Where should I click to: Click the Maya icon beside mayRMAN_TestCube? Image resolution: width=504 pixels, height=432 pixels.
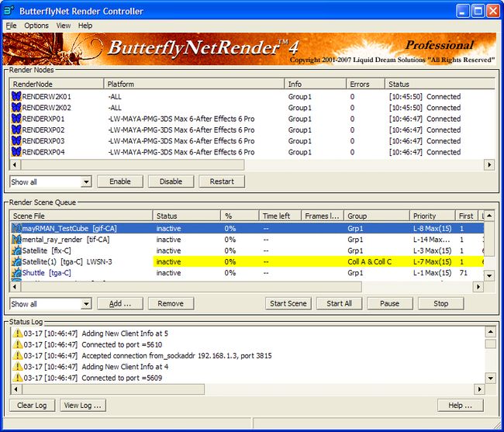[16, 228]
